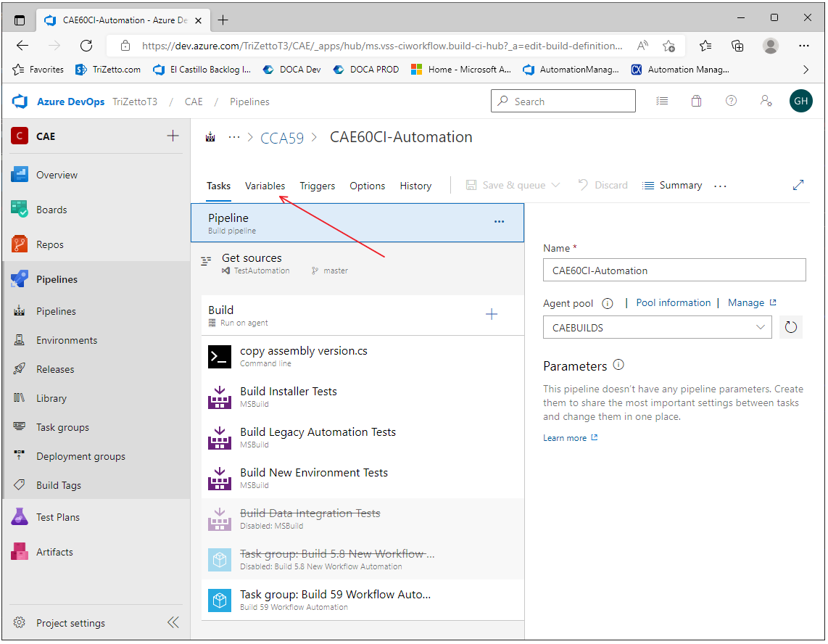Add a task to Build agent job
The width and height of the screenshot is (828, 644).
pyautogui.click(x=492, y=314)
